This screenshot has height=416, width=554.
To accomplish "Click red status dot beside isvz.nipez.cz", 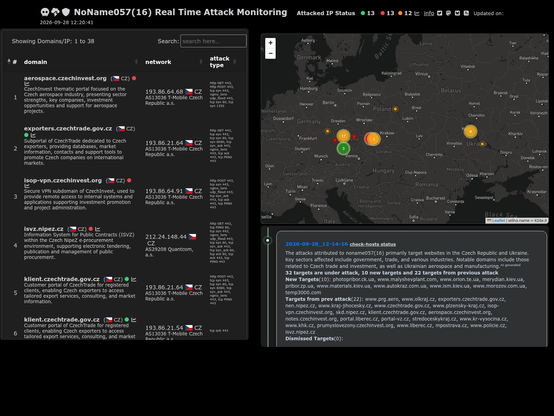I will tap(90, 229).
